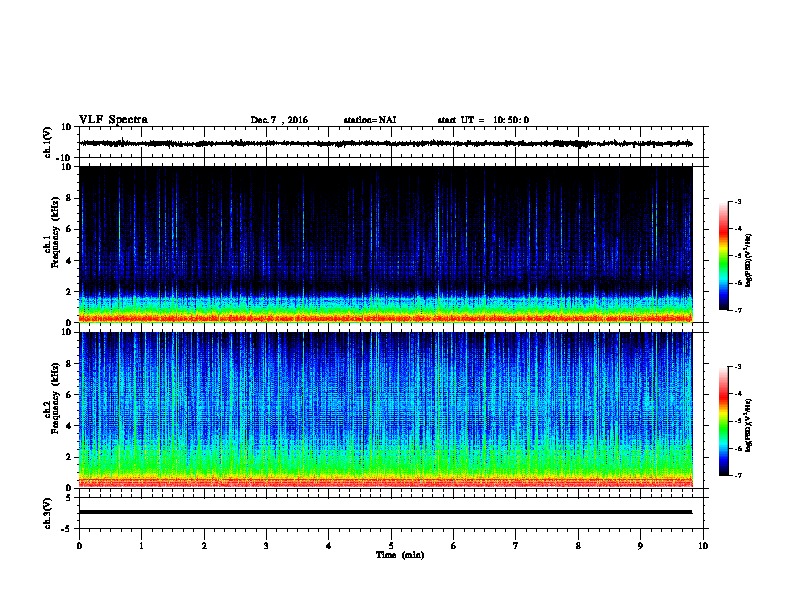Screen dimensions: 792x612
Task: Click the "VLF Spectra" title text
Action: [x=113, y=120]
